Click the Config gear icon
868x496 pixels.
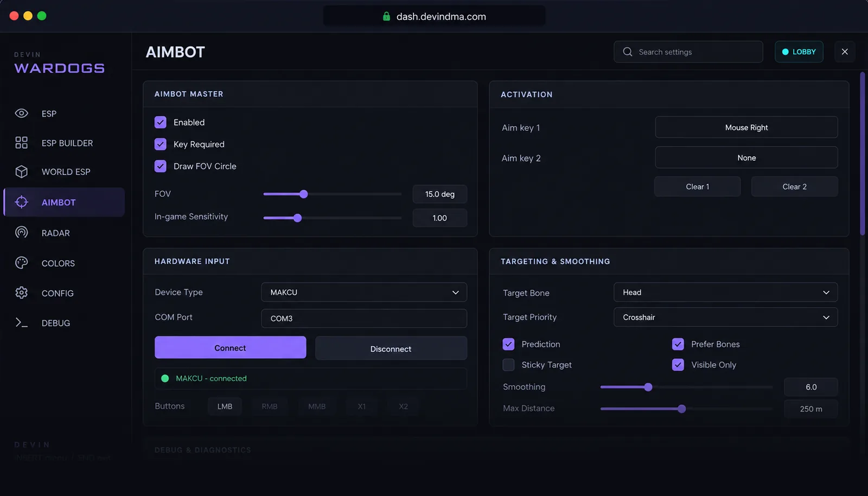[21, 293]
